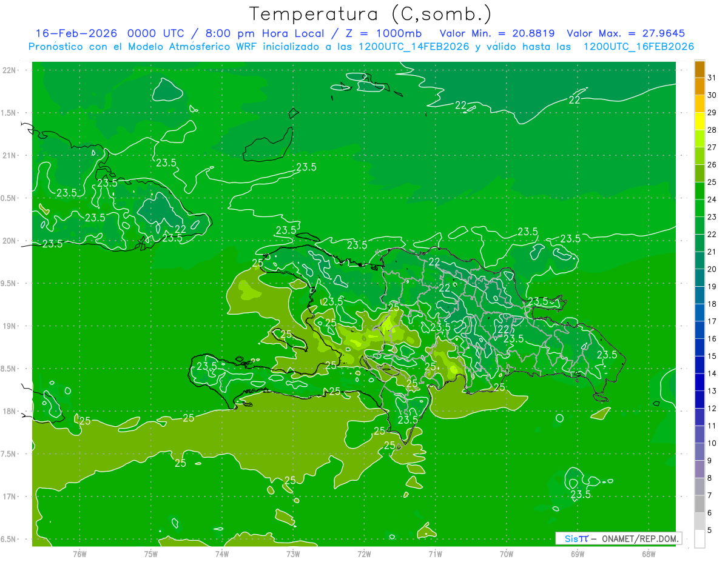Click the "22N" latitude label
The width and height of the screenshot is (728, 562).
pos(10,70)
